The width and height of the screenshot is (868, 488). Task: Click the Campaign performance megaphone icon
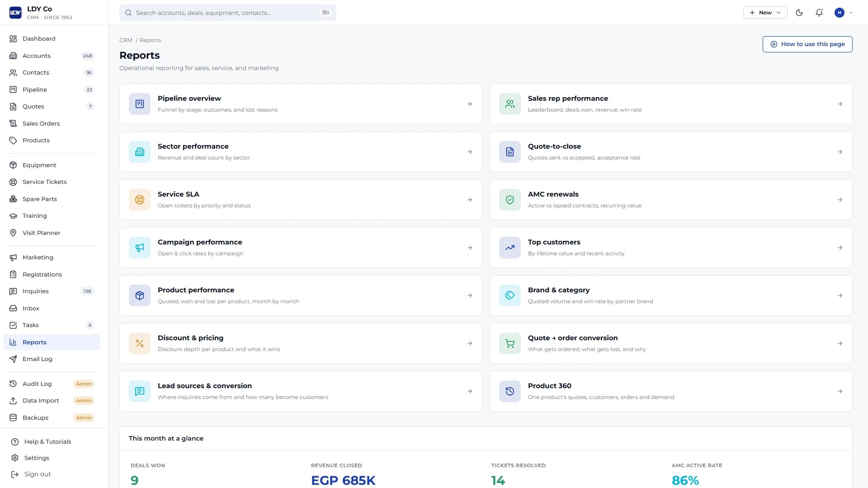pos(140,248)
